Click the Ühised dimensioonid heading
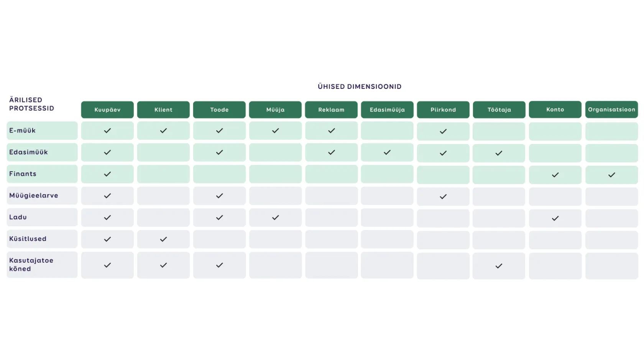Image resolution: width=644 pixels, height=362 pixels. (x=359, y=87)
